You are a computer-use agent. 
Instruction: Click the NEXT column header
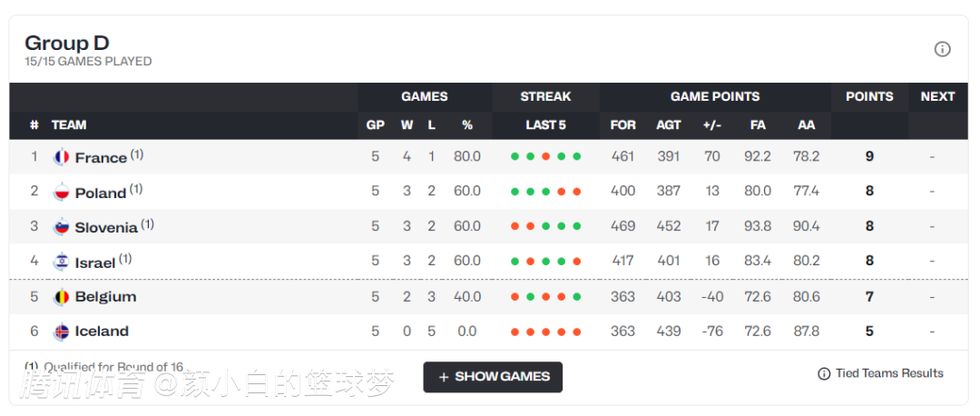[x=937, y=96]
